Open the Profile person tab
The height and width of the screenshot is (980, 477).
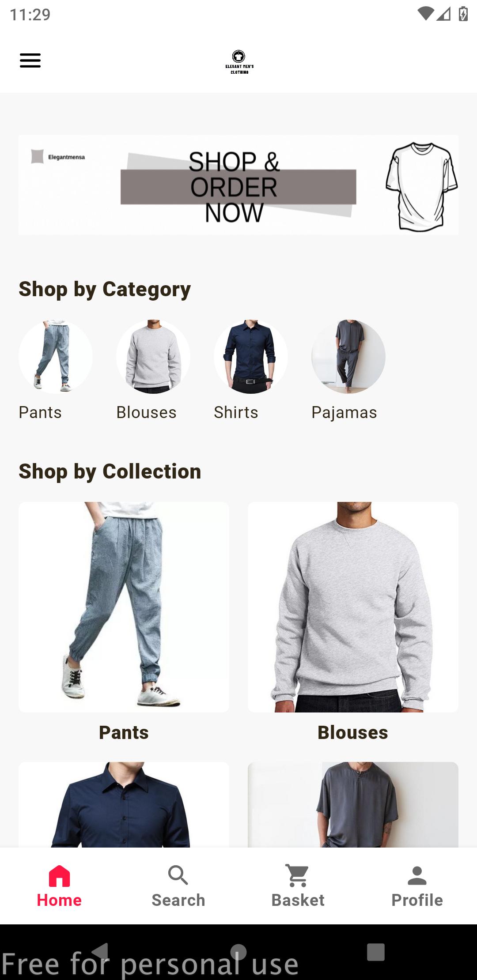point(417,876)
